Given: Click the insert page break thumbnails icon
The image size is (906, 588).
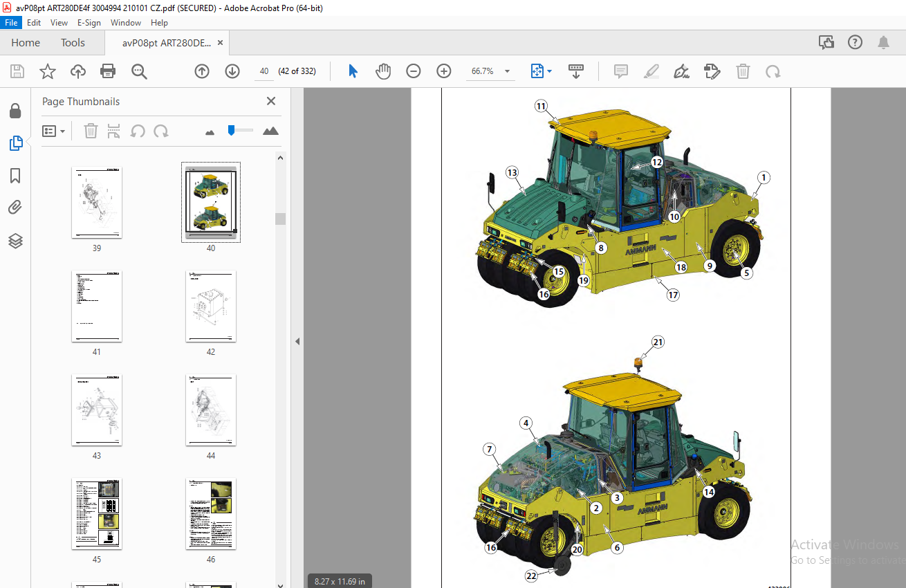Looking at the screenshot, I should (114, 131).
